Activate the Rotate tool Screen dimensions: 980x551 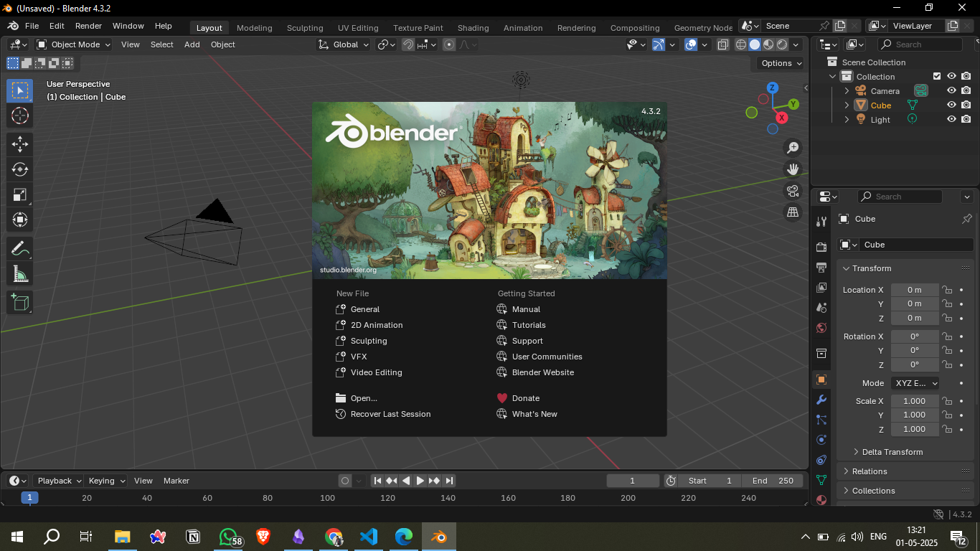tap(19, 169)
